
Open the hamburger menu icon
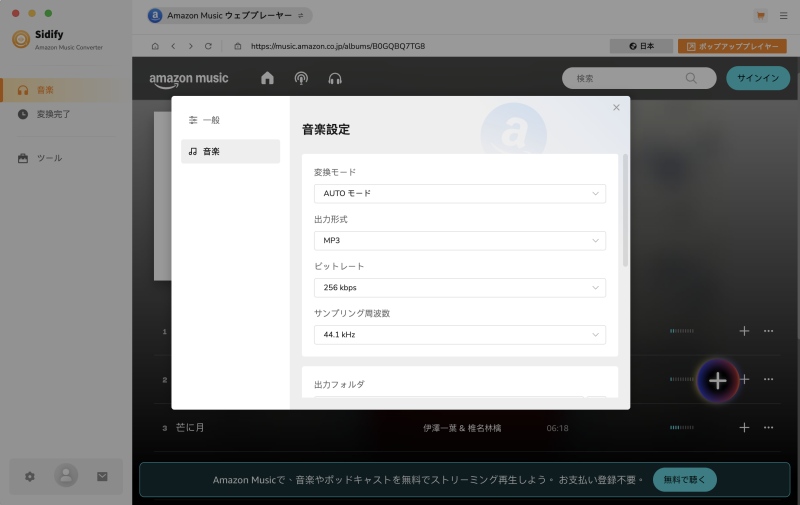click(x=783, y=16)
